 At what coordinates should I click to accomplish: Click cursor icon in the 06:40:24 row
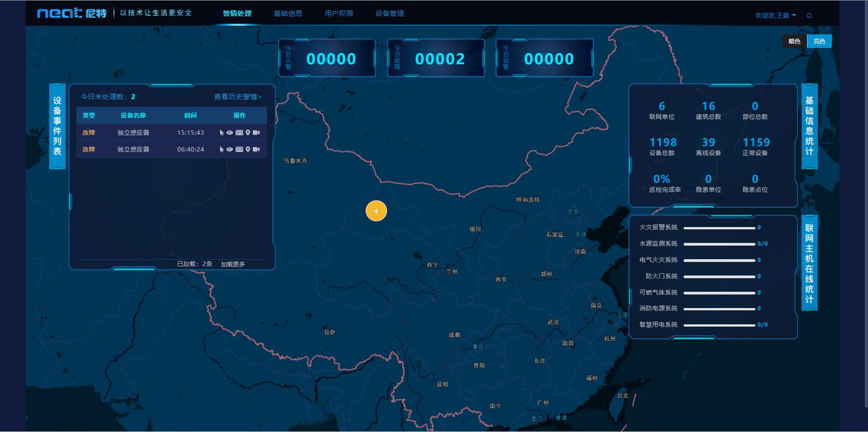tap(222, 149)
